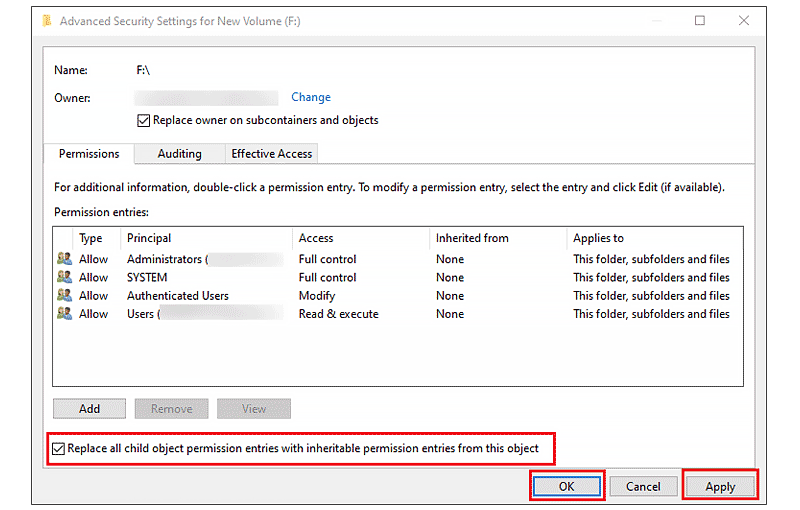800x510 pixels.
Task: Click the Read & execute access value
Action: [339, 314]
